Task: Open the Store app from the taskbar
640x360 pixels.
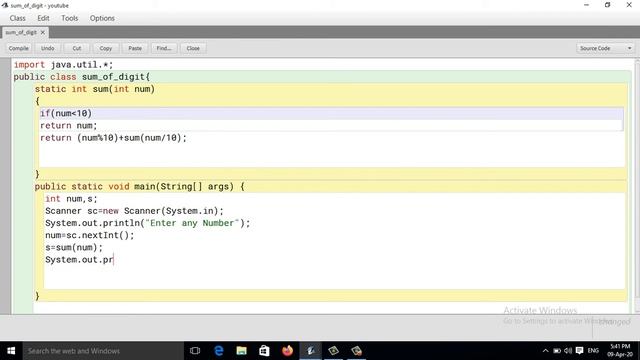Action: tap(264, 351)
